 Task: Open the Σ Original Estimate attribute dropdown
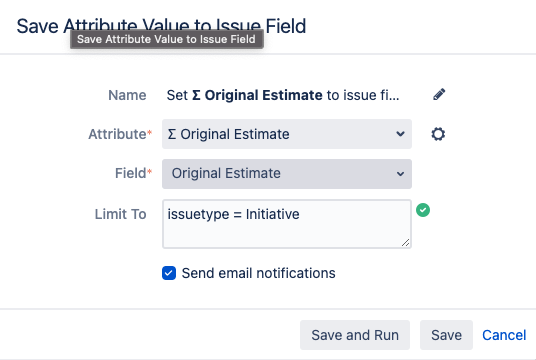287,134
